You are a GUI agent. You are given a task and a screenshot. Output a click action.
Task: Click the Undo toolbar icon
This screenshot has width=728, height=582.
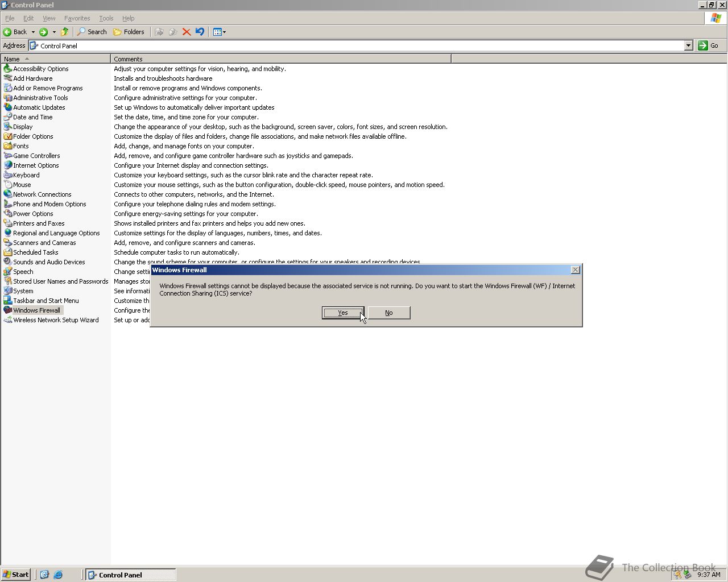[x=200, y=32]
